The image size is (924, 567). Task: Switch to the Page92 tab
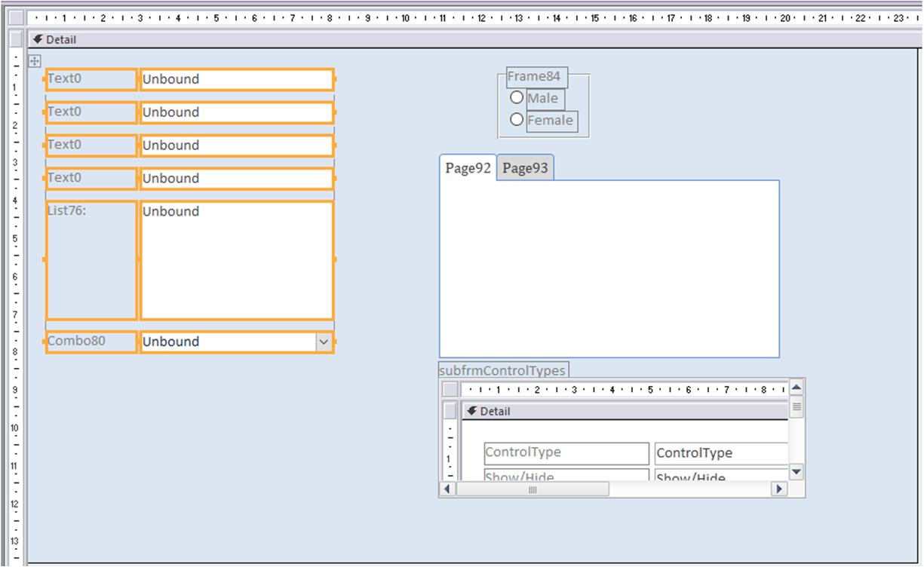[x=468, y=168]
